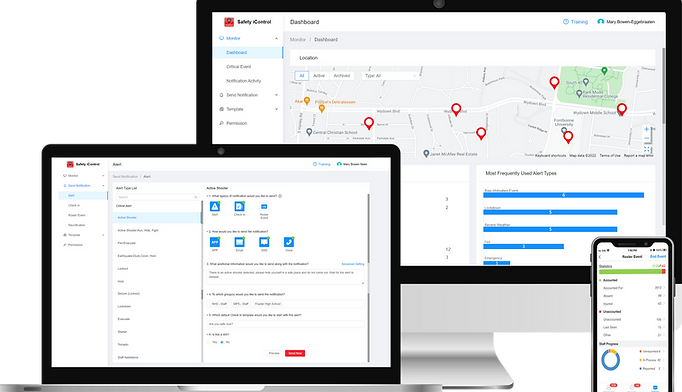This screenshot has width=682, height=392.
Task: Click the red map pin near Central Christian School
Action: [x=369, y=124]
